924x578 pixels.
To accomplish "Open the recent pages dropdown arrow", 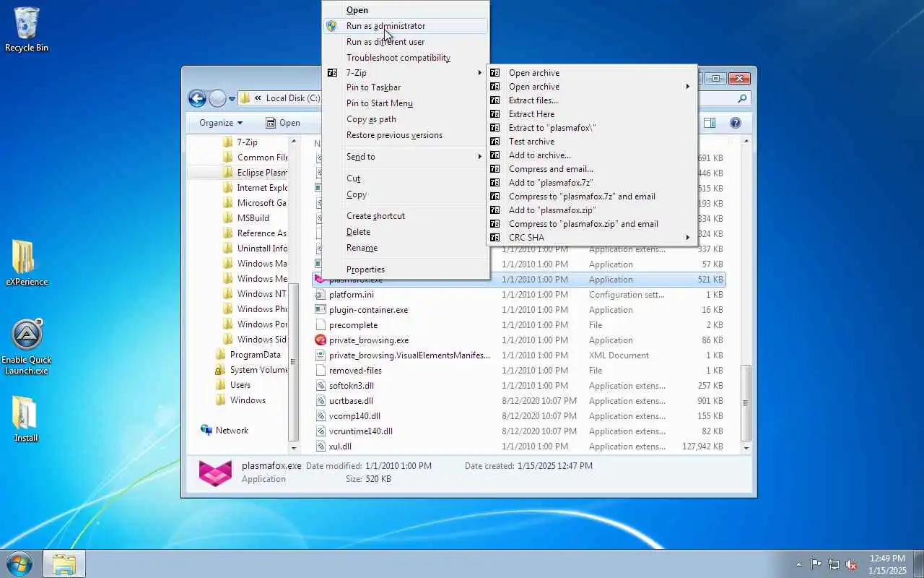I will point(232,99).
